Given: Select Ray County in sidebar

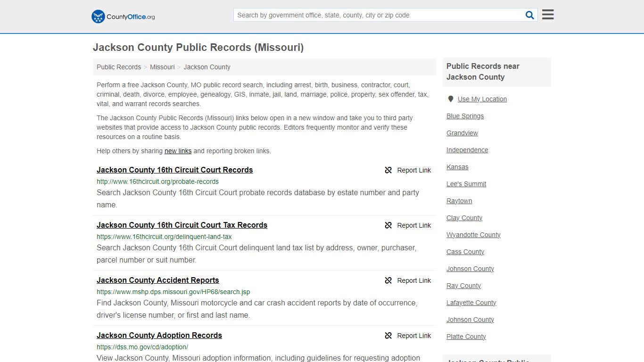Looking at the screenshot, I should point(463,286).
